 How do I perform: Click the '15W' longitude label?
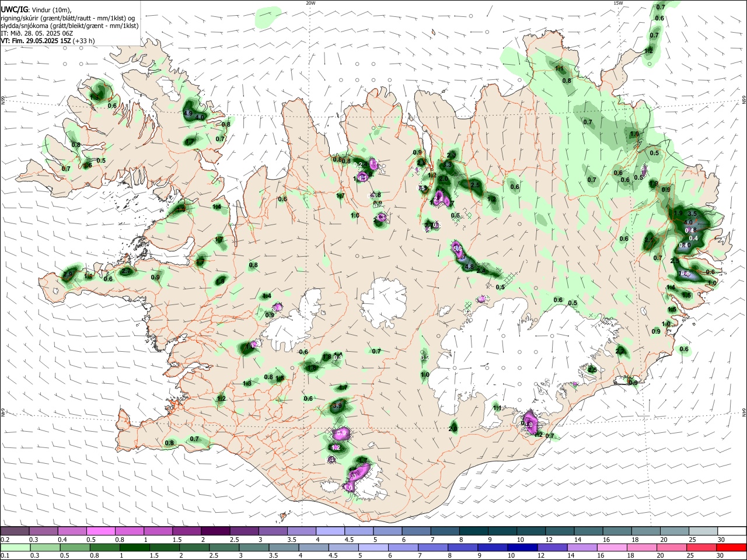[618, 3]
